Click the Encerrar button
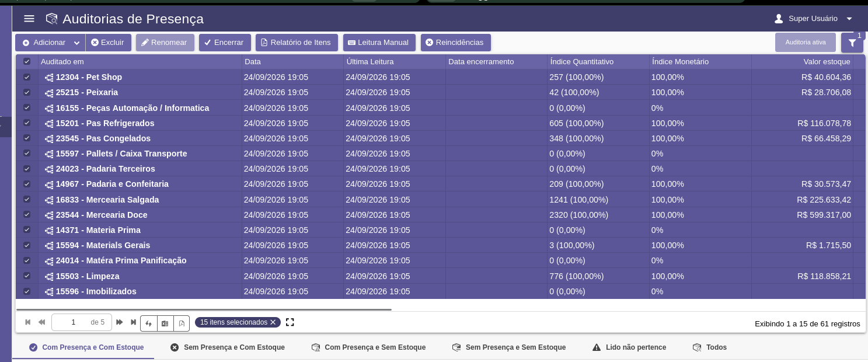The height and width of the screenshot is (362, 868). [225, 43]
